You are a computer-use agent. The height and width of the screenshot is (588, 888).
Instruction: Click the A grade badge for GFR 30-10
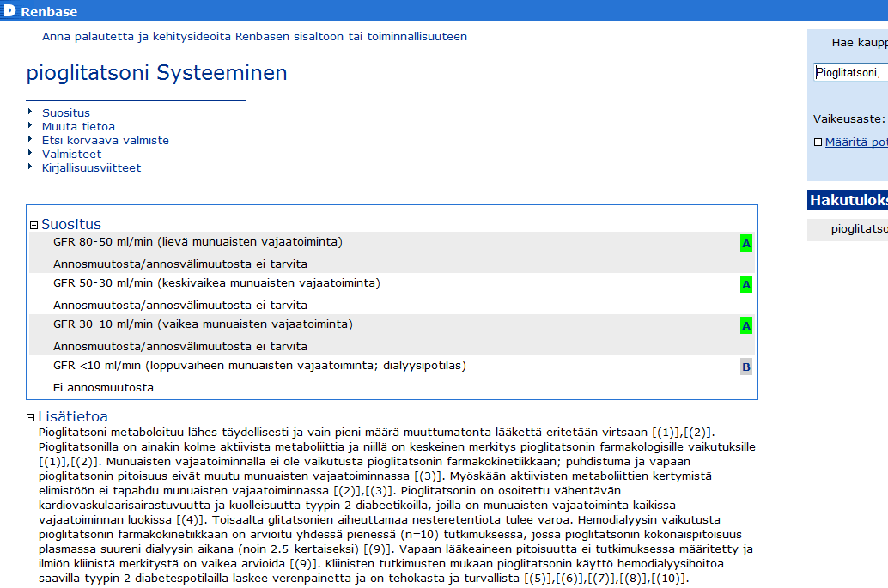click(x=746, y=326)
